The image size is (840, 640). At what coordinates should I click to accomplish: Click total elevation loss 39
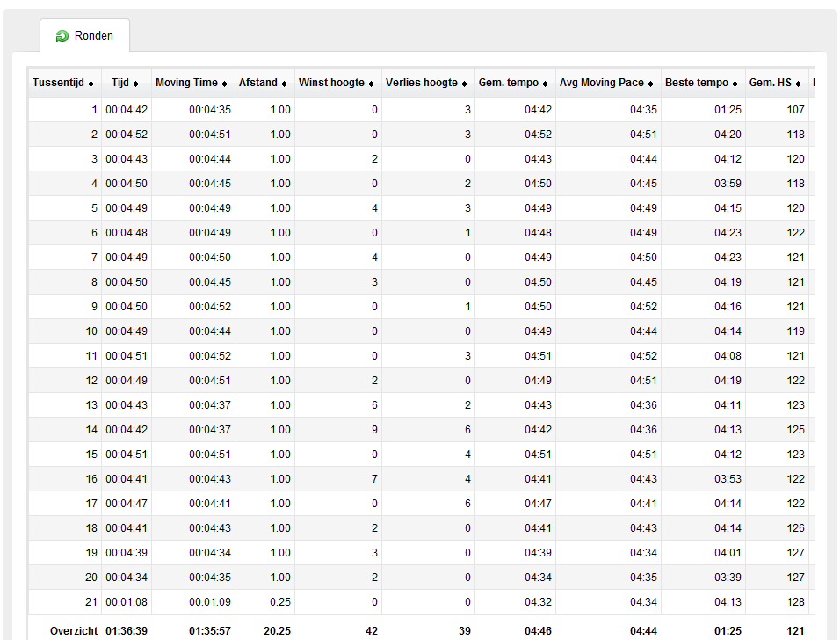point(465,632)
